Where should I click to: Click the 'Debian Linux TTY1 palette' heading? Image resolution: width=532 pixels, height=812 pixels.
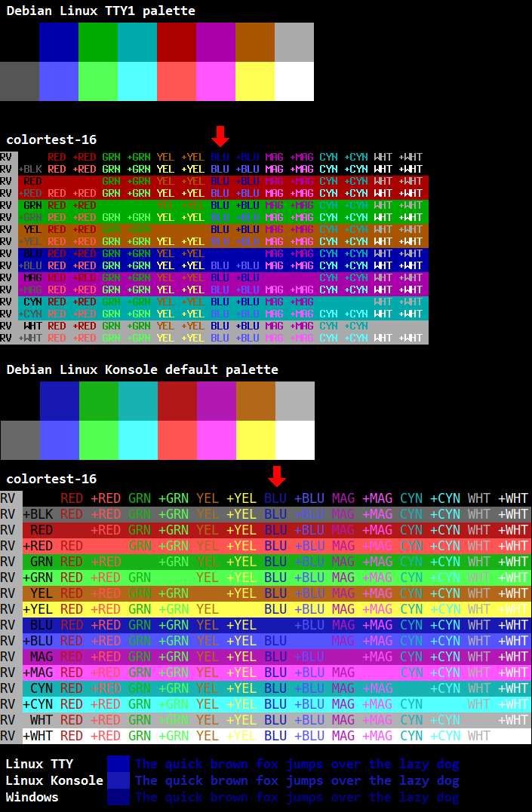(x=100, y=11)
